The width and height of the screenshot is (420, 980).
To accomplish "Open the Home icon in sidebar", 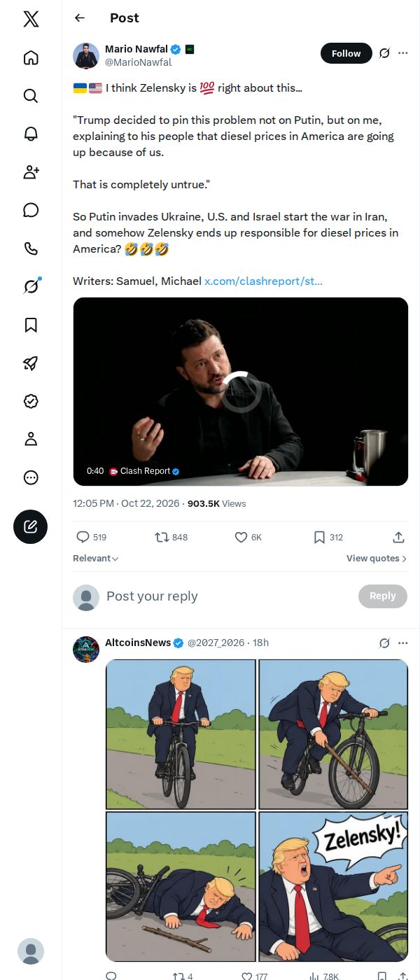I will 31,57.
